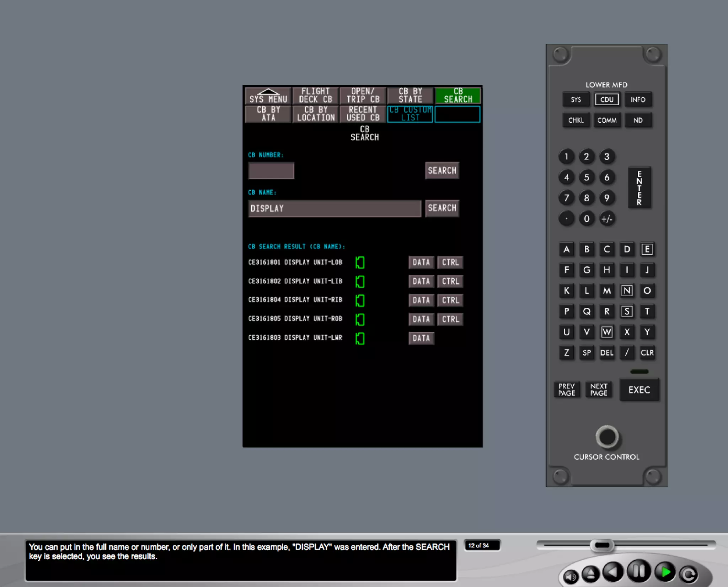Click CTRL for DISPLAY UNIT-RIB
This screenshot has width=728, height=587.
click(450, 300)
